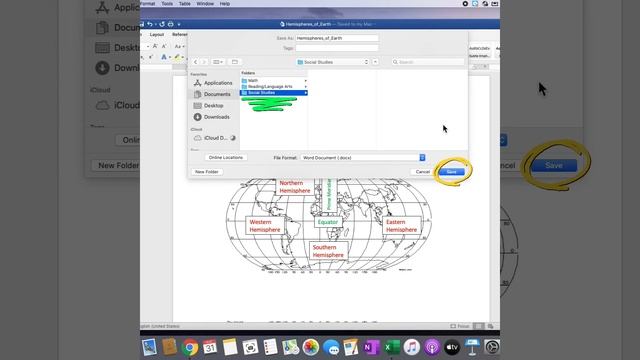Collapse the dialog using the chevron next to location
This screenshot has width=640, height=360.
point(375,62)
